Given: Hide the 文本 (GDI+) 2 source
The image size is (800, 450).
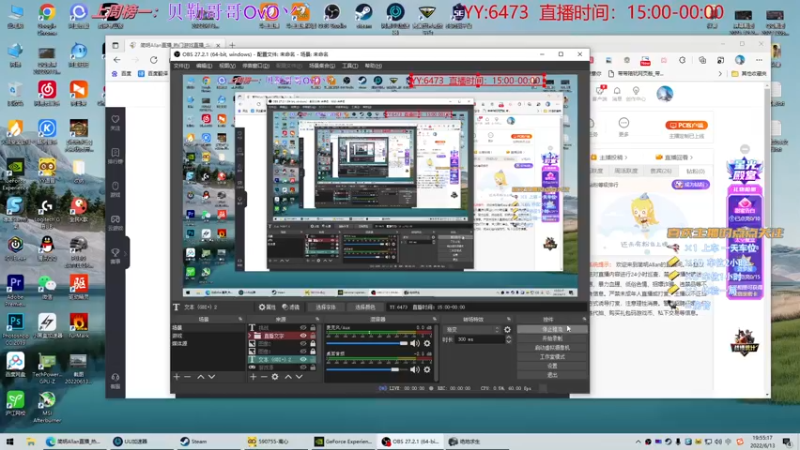Looking at the screenshot, I should 304,359.
